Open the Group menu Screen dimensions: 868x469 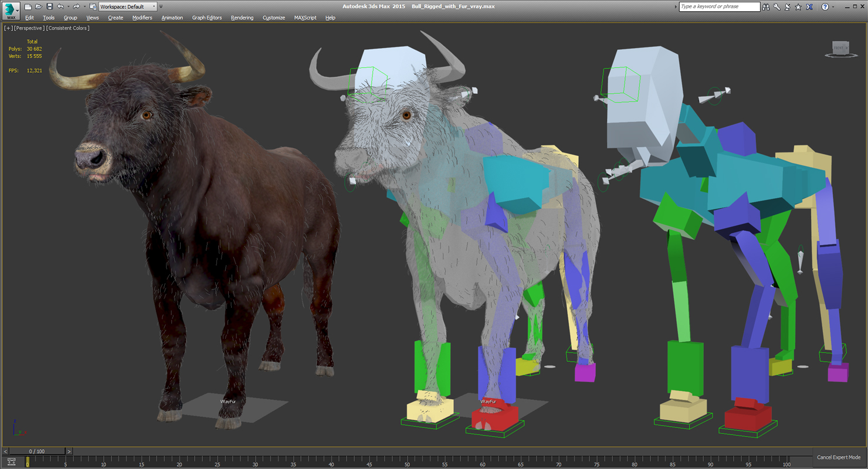(70, 18)
